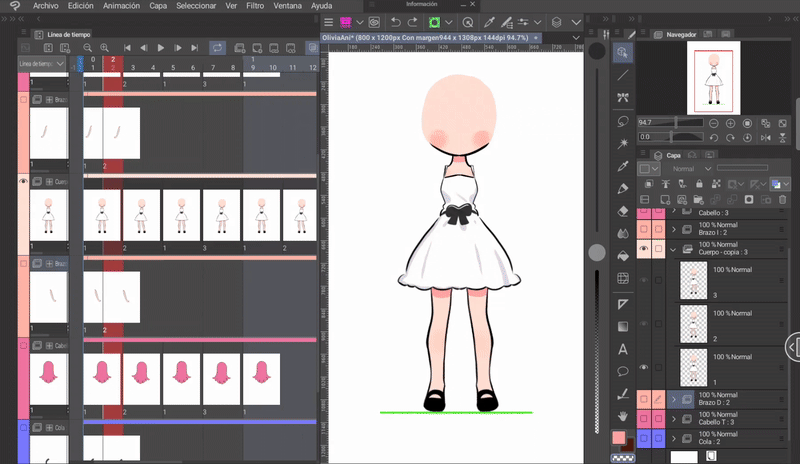800x464 pixels.
Task: Select the Eraser tool
Action: click(623, 211)
